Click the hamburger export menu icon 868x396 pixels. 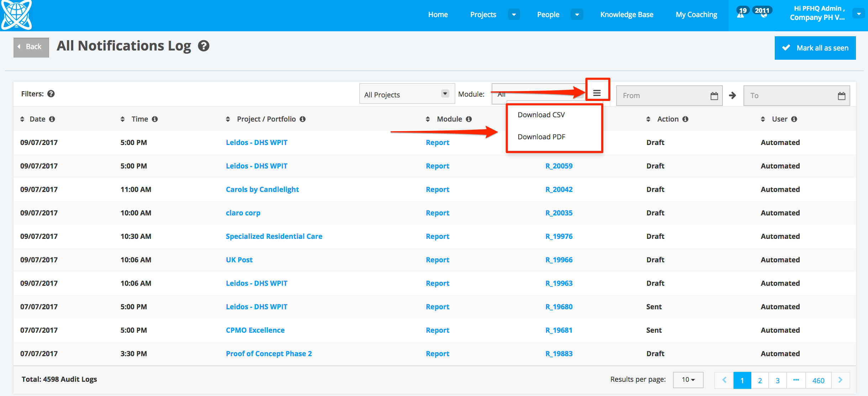click(x=597, y=93)
